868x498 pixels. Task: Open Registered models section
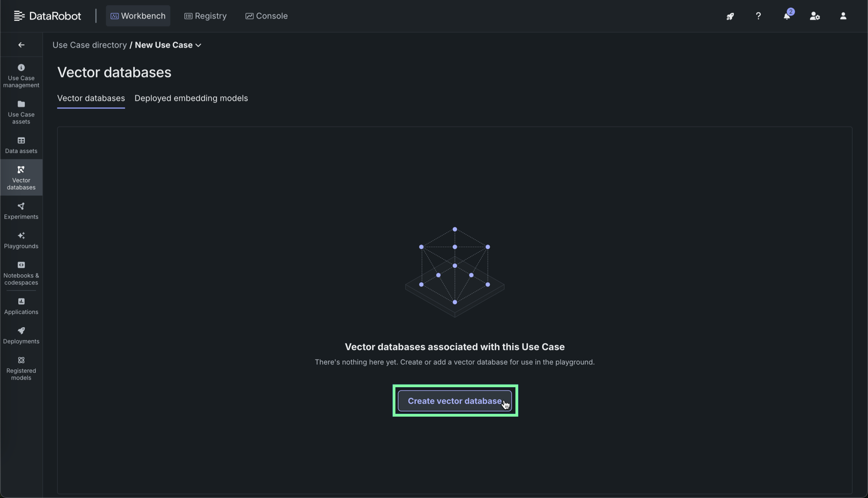point(21,368)
